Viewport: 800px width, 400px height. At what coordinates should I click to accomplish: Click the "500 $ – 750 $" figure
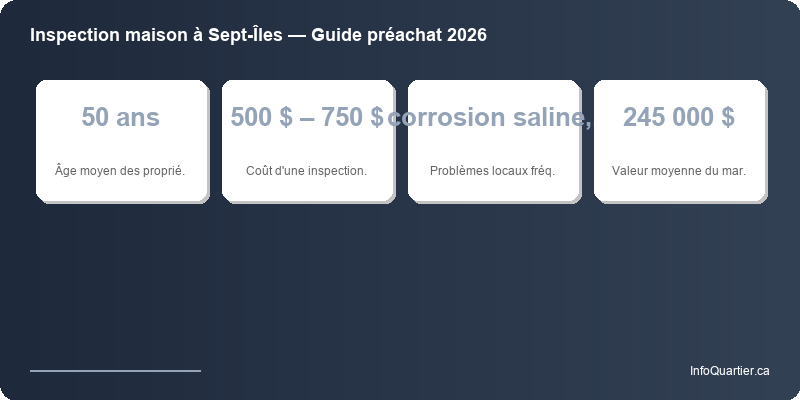pos(306,117)
